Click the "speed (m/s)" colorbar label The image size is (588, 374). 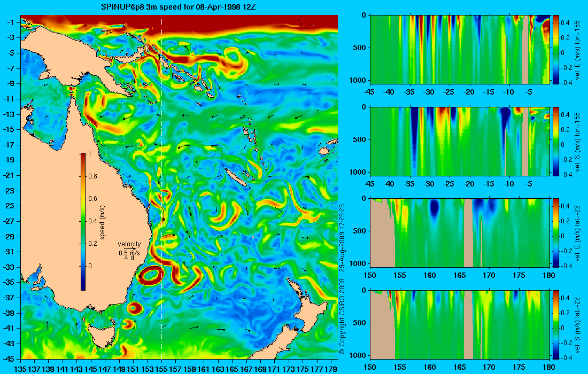[x=103, y=222]
